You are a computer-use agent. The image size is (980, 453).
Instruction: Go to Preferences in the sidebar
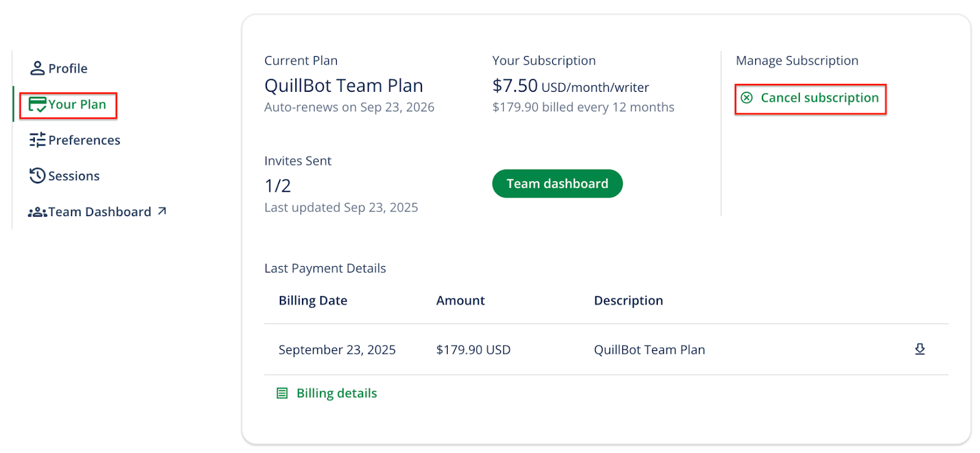pyautogui.click(x=84, y=140)
